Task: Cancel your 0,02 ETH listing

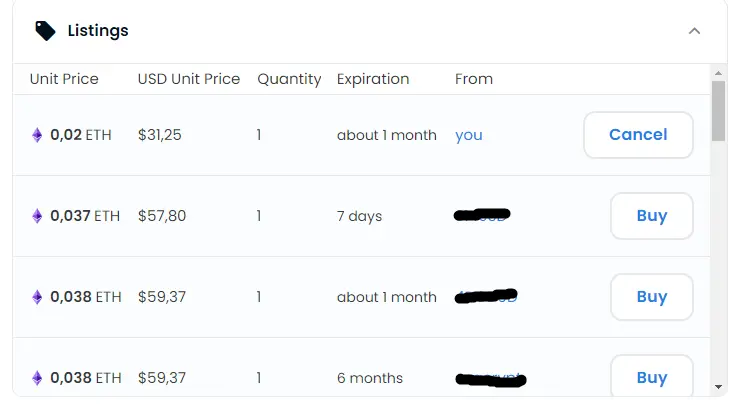Action: coord(638,135)
